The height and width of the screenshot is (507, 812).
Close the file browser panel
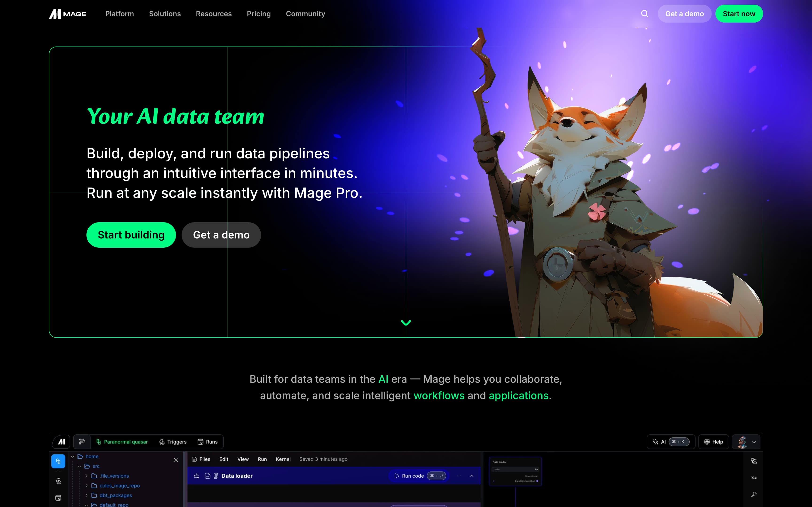tap(176, 460)
